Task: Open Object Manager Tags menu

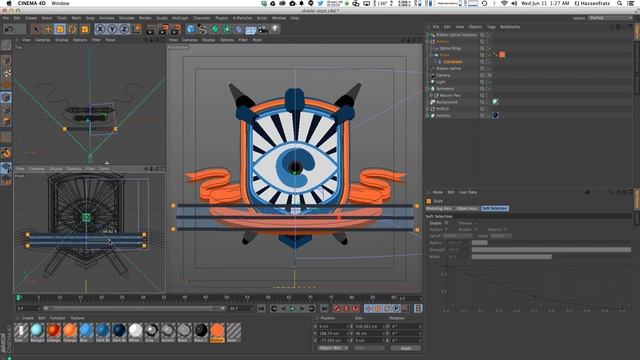Action: tap(491, 27)
